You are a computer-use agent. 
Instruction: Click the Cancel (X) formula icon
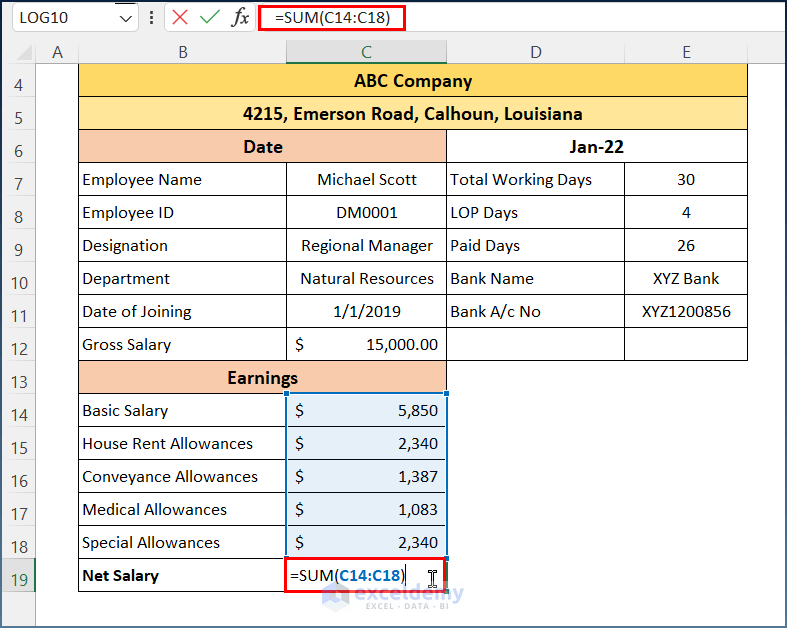(180, 17)
